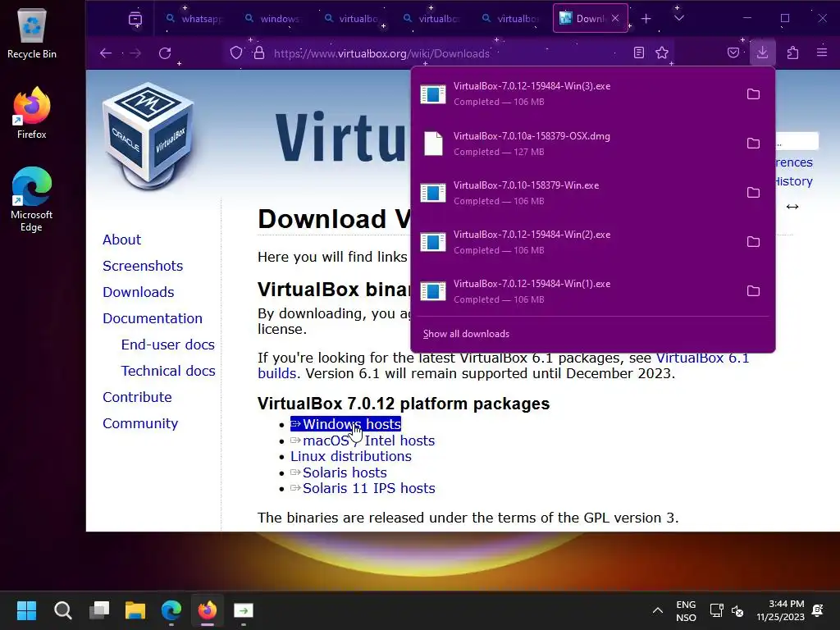The image size is (840, 630).
Task: Select the Firefox desktop shortcut
Action: tap(32, 113)
